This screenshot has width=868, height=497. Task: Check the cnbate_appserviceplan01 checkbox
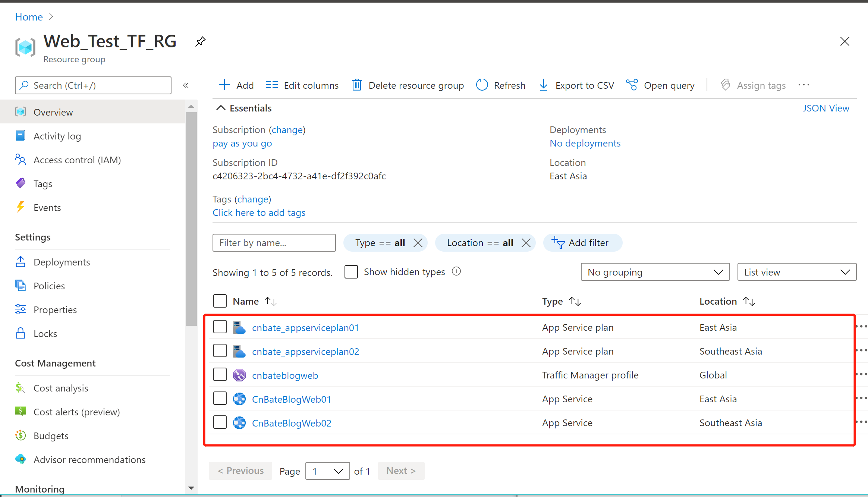pyautogui.click(x=221, y=327)
